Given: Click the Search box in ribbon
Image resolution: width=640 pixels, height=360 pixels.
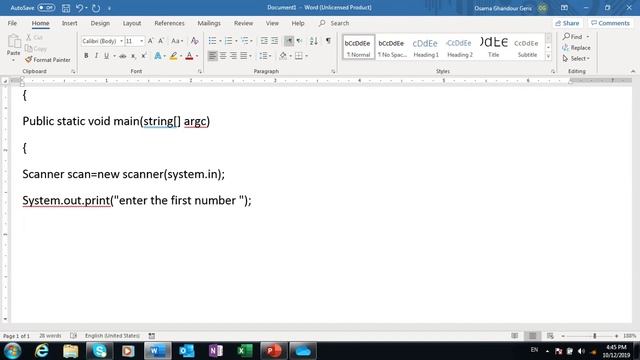Looking at the screenshot, I should (x=335, y=23).
